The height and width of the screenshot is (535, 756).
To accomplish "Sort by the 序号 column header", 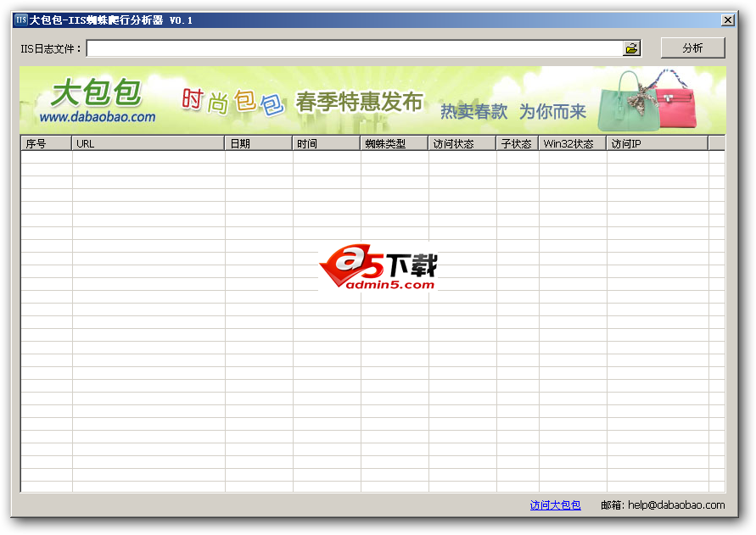I will click(x=47, y=143).
